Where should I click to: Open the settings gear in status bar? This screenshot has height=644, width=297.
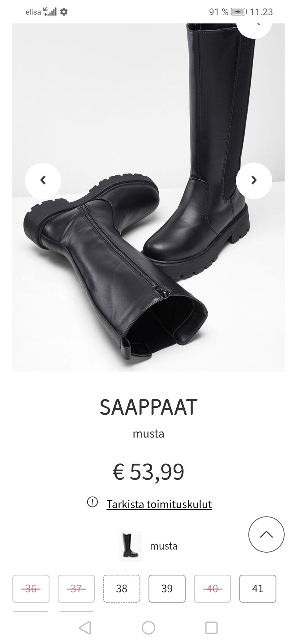point(64,12)
